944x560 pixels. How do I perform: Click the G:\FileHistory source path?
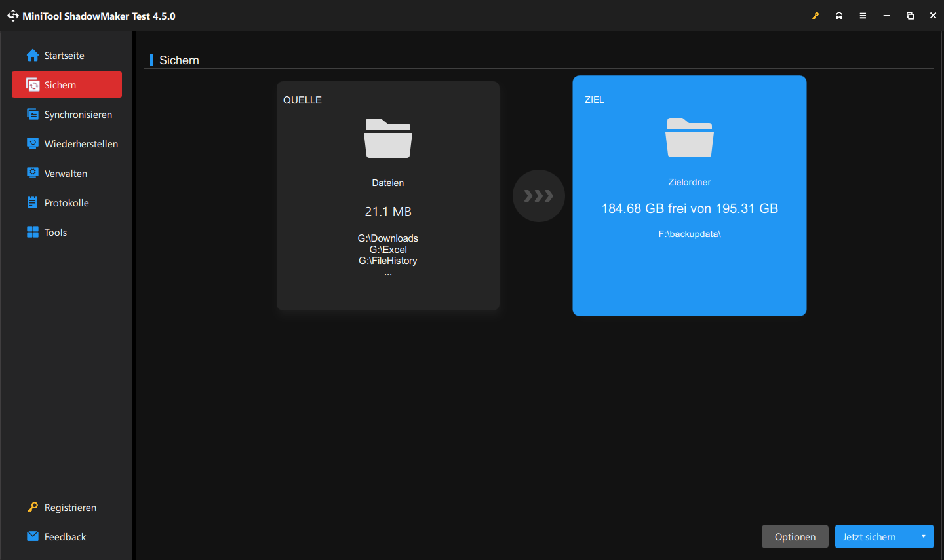[x=388, y=261]
